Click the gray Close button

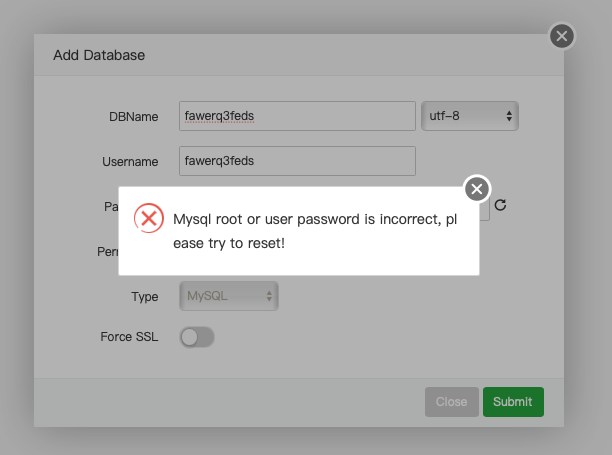[451, 402]
